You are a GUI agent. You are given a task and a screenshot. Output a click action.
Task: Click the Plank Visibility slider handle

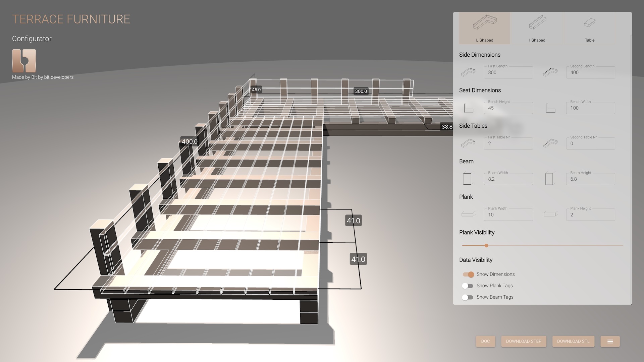point(486,246)
